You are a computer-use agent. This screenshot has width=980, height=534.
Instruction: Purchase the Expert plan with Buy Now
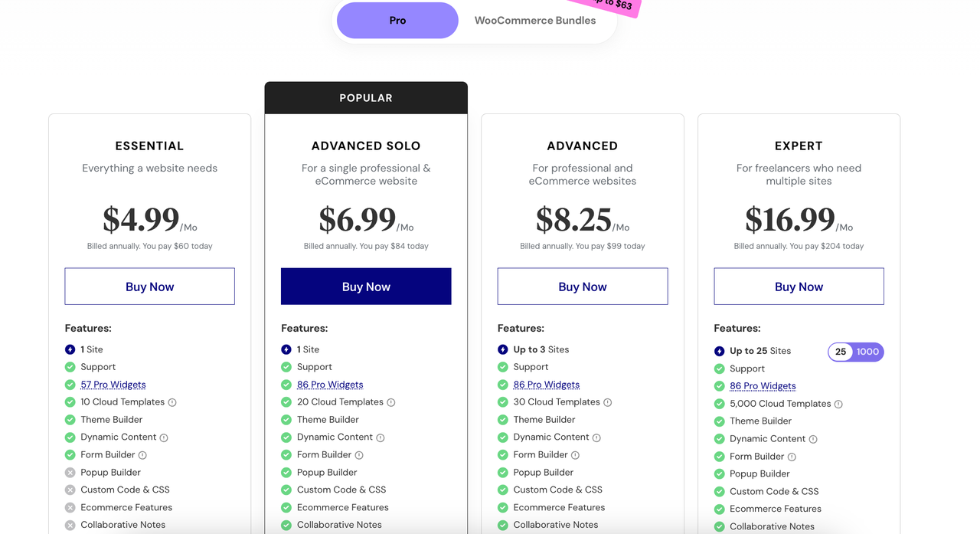pyautogui.click(x=799, y=287)
